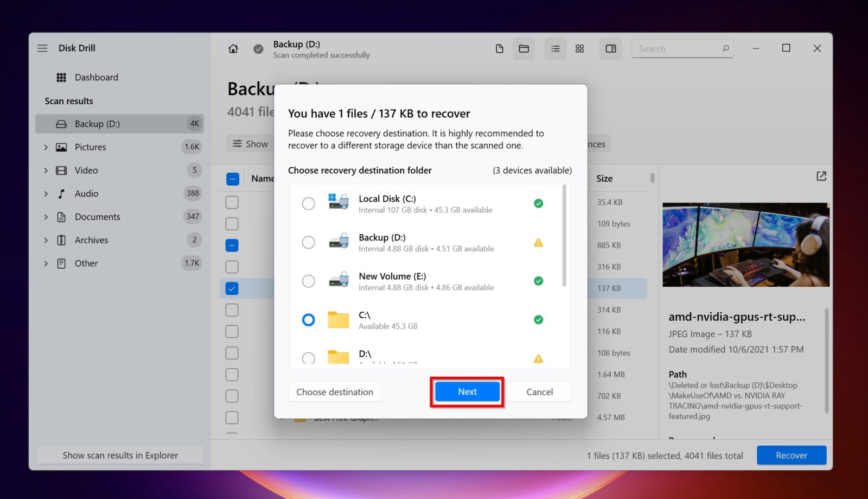This screenshot has height=499, width=868.
Task: Expand the Pictures category
Action: (46, 147)
